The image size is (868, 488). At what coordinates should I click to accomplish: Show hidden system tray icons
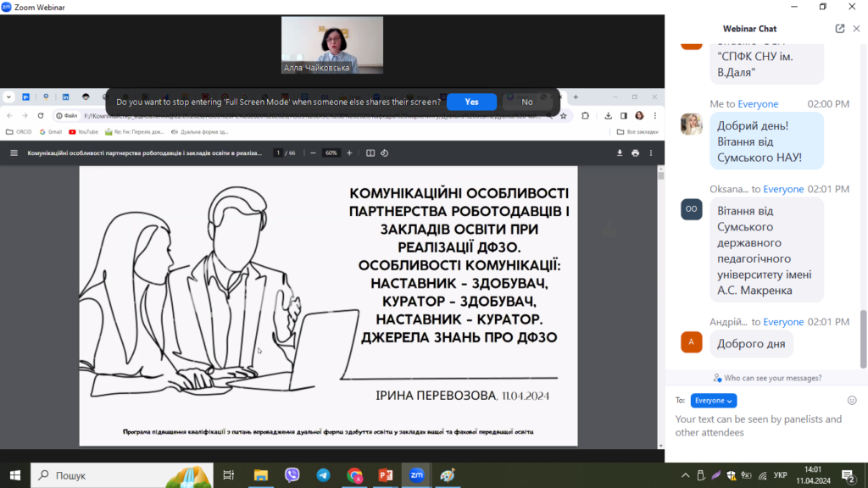[x=685, y=475]
